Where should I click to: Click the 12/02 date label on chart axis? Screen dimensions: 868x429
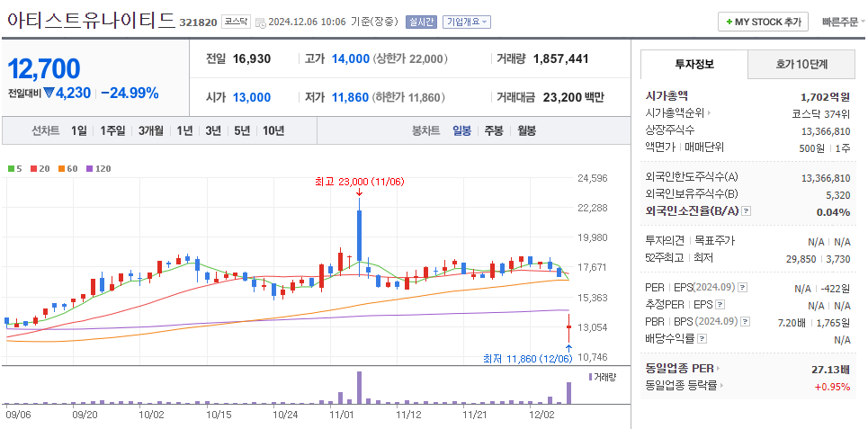click(541, 414)
